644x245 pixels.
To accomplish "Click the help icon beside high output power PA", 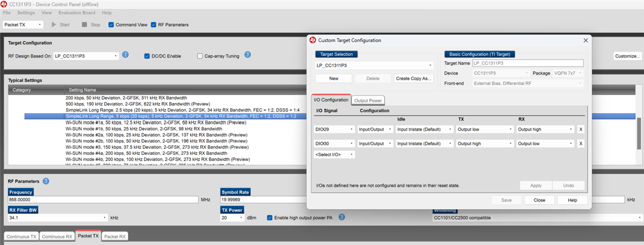I will tap(342, 217).
